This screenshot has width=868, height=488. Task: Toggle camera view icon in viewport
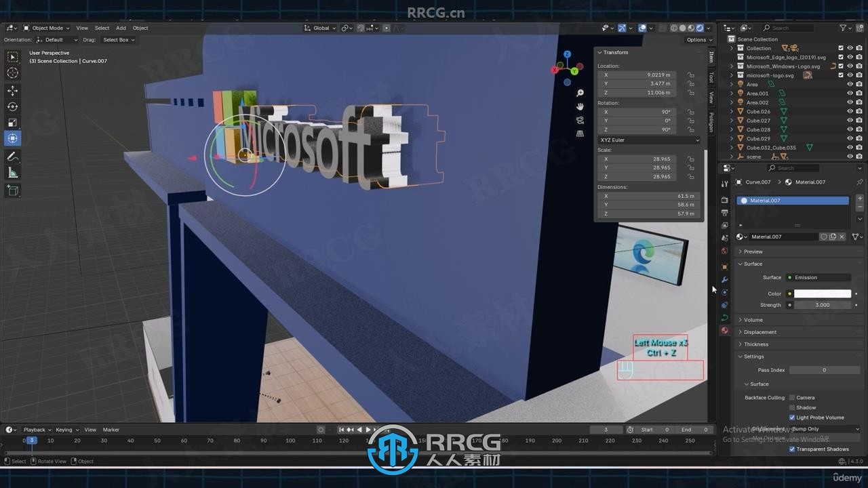(x=580, y=120)
